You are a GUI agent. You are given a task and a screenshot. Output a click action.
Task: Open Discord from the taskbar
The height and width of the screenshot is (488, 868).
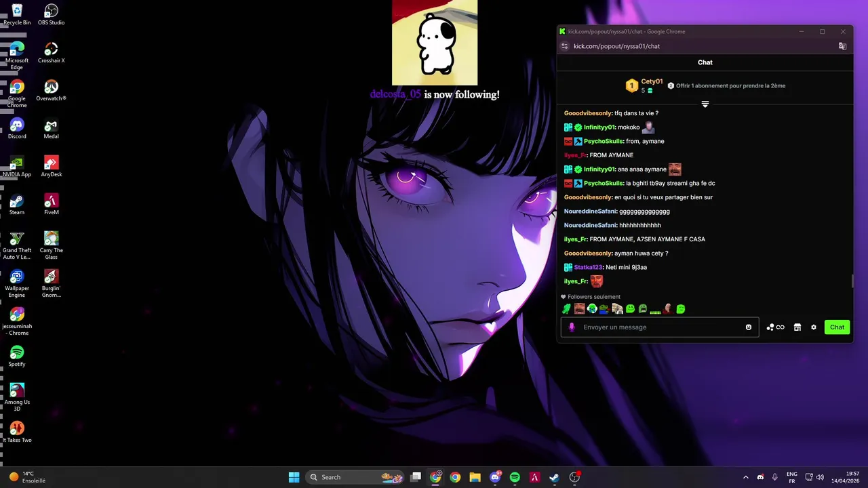coord(495,477)
